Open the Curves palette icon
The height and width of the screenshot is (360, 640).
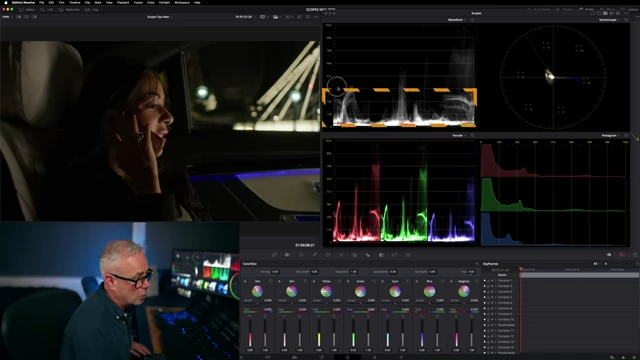[x=274, y=255]
